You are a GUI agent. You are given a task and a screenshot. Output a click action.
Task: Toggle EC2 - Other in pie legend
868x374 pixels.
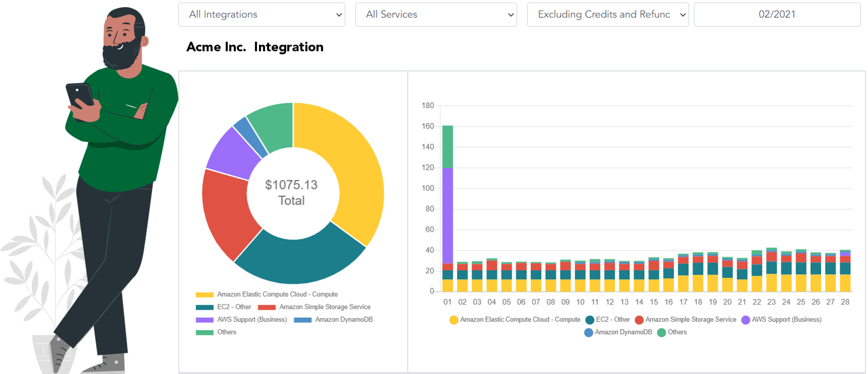[234, 307]
